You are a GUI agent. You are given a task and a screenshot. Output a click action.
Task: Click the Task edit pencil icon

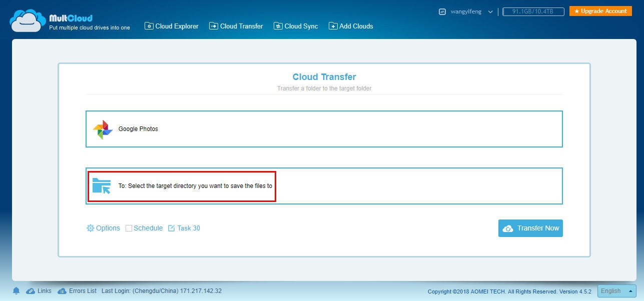(x=172, y=228)
